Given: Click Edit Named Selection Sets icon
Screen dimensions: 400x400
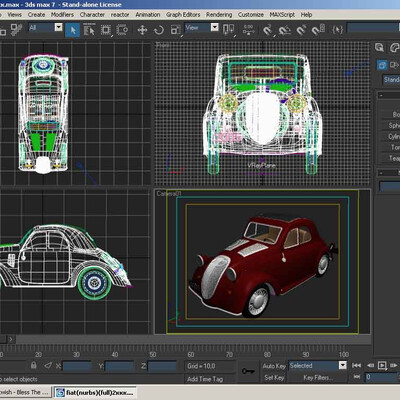Looking at the screenshot, I should tap(337, 30).
